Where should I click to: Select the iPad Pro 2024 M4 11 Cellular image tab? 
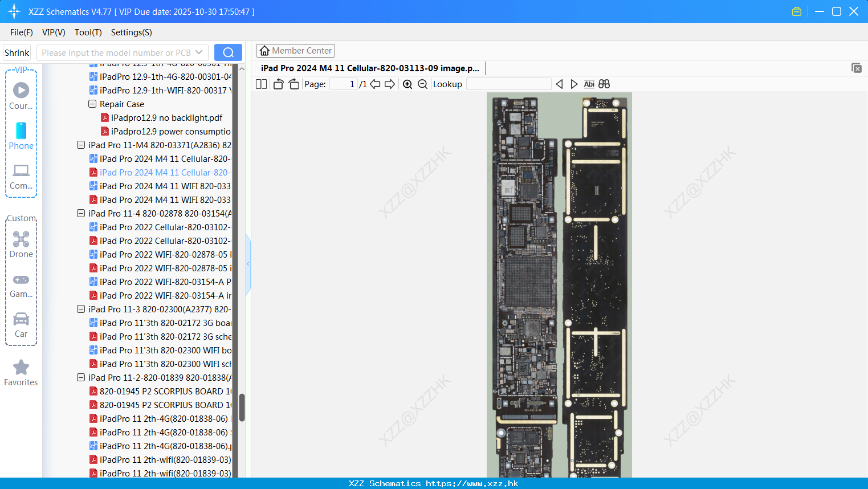(370, 68)
